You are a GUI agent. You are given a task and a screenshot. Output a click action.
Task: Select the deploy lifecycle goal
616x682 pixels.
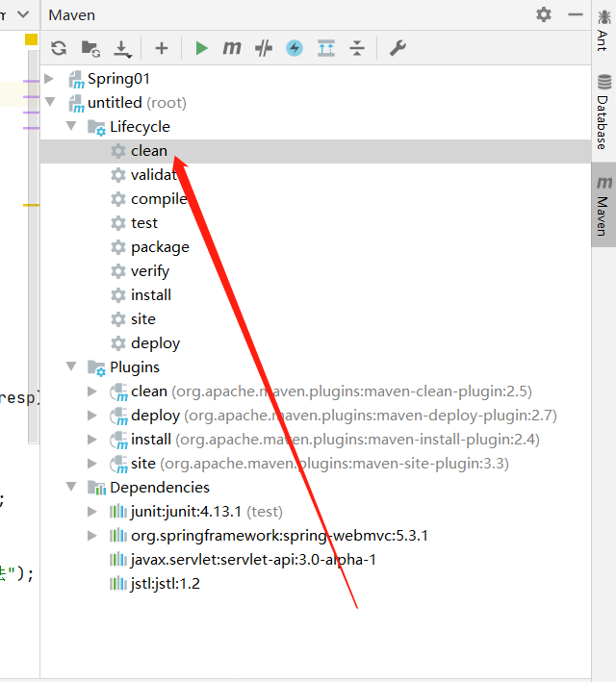coord(155,343)
